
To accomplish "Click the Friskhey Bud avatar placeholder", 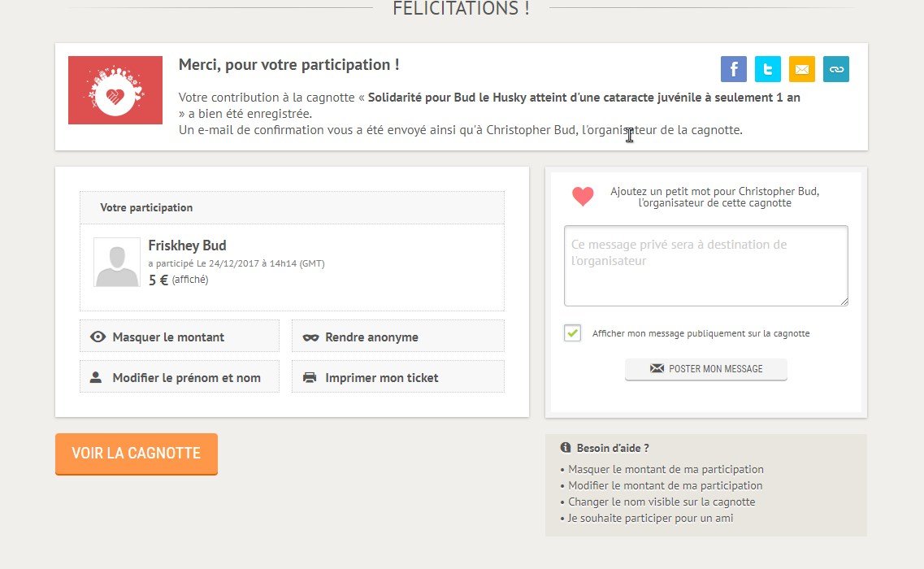I will coord(117,262).
